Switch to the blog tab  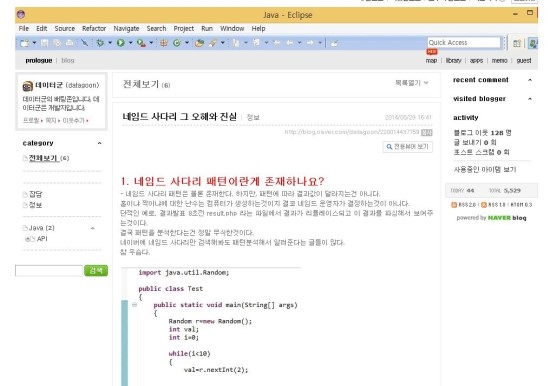[x=68, y=60]
